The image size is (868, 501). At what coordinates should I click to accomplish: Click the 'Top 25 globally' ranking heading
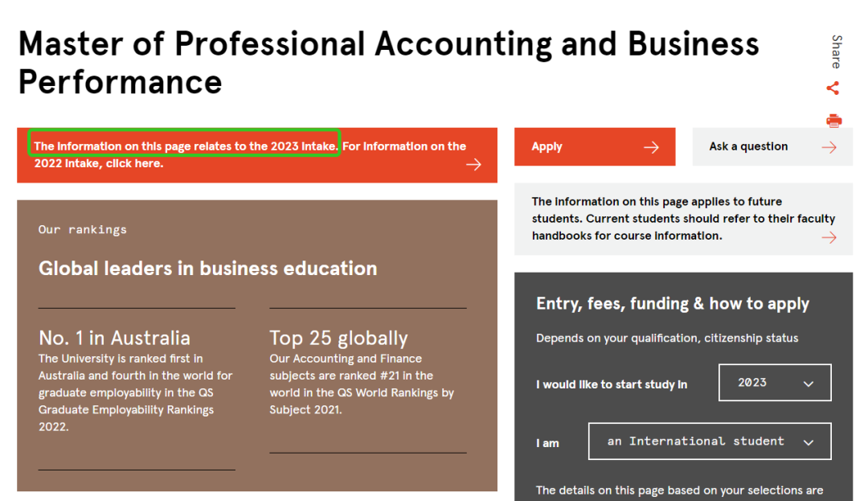click(x=338, y=338)
